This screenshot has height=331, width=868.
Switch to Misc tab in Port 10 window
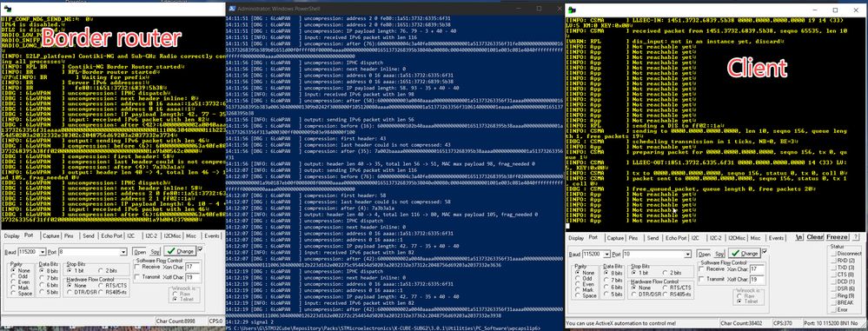click(755, 238)
